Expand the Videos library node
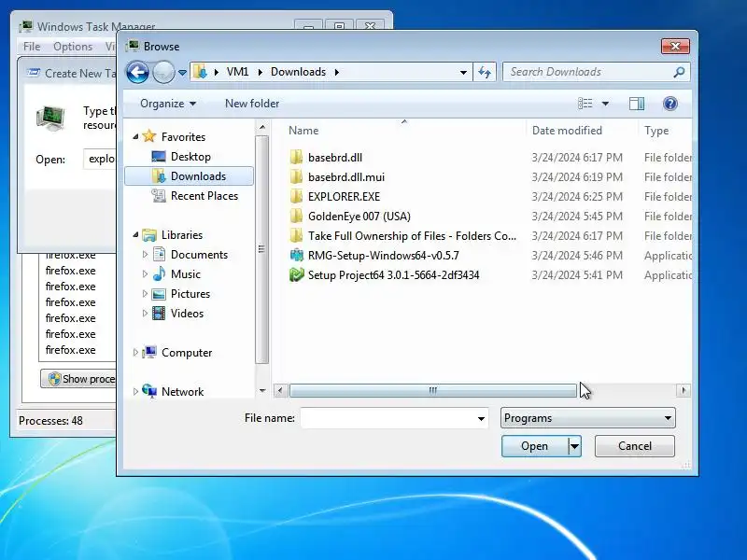Viewport: 747px width, 560px height. coord(145,314)
